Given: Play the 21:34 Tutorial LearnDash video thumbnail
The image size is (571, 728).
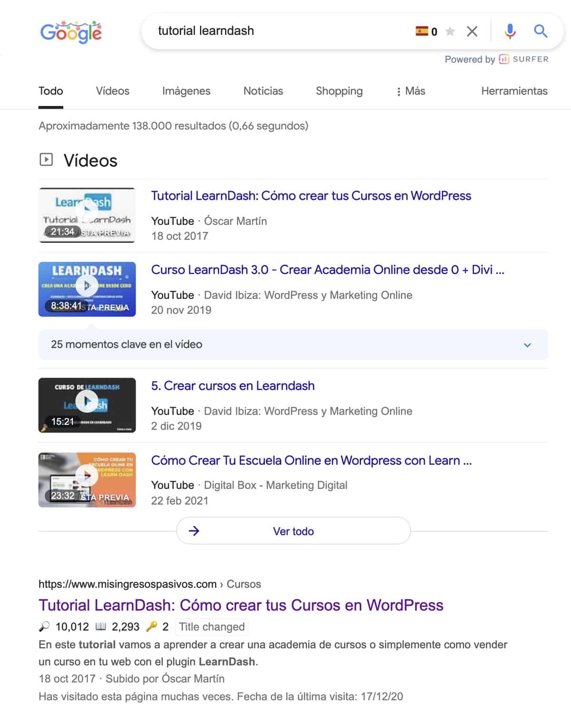Looking at the screenshot, I should [87, 215].
